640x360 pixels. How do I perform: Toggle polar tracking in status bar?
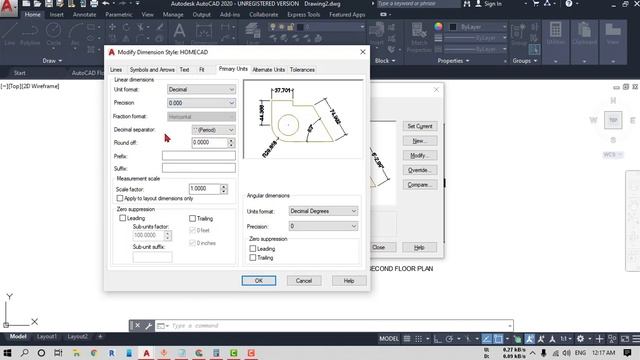click(449, 339)
